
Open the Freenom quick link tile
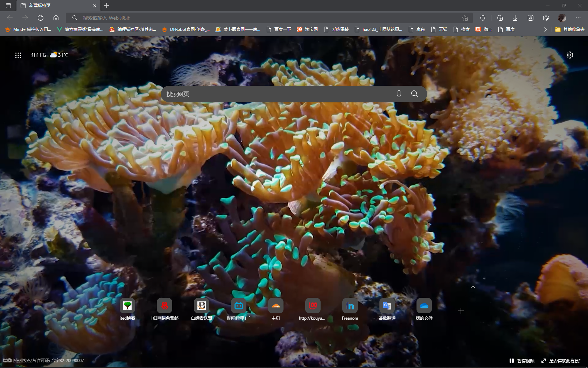click(350, 306)
